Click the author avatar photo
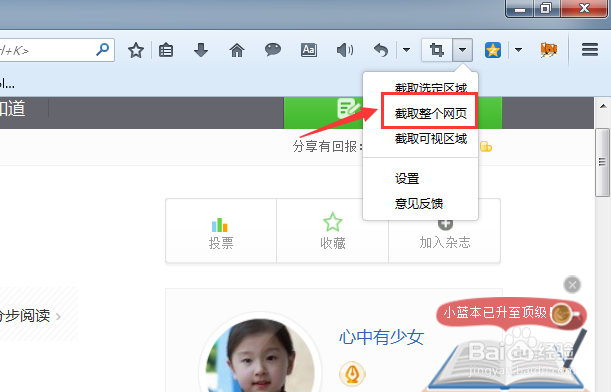611x392 pixels. 260,355
